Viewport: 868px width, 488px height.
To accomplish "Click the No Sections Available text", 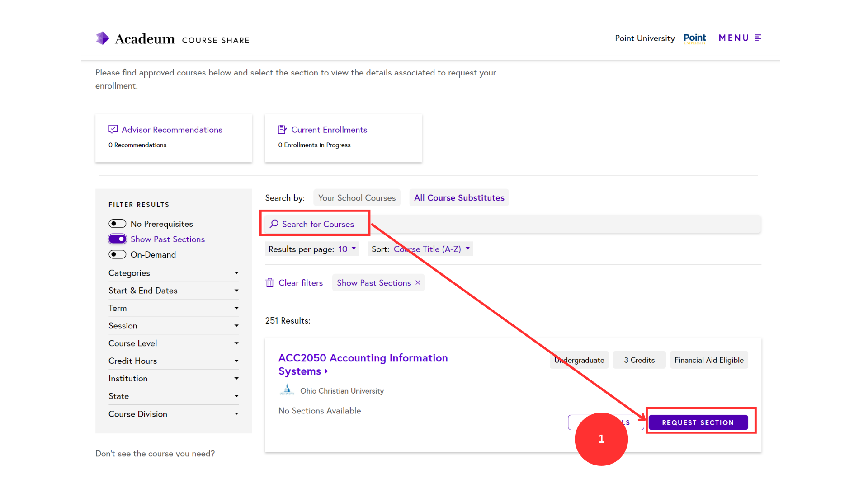I will click(x=320, y=411).
